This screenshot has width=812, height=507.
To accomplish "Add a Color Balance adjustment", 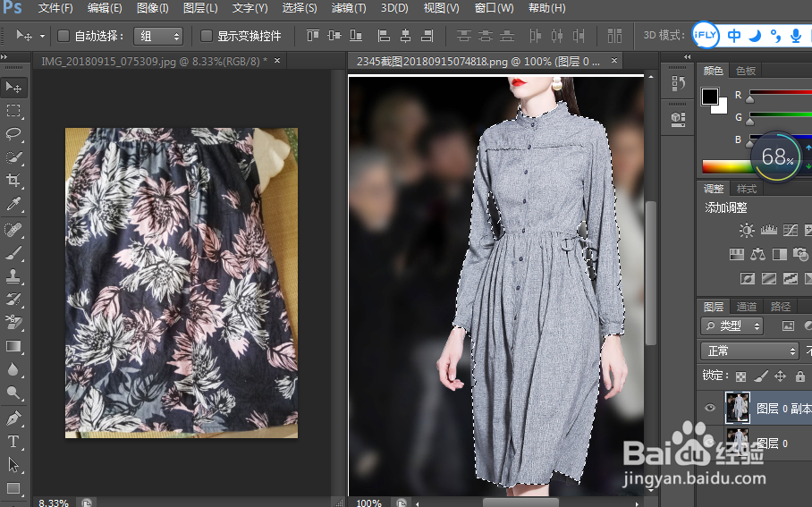I will point(757,254).
